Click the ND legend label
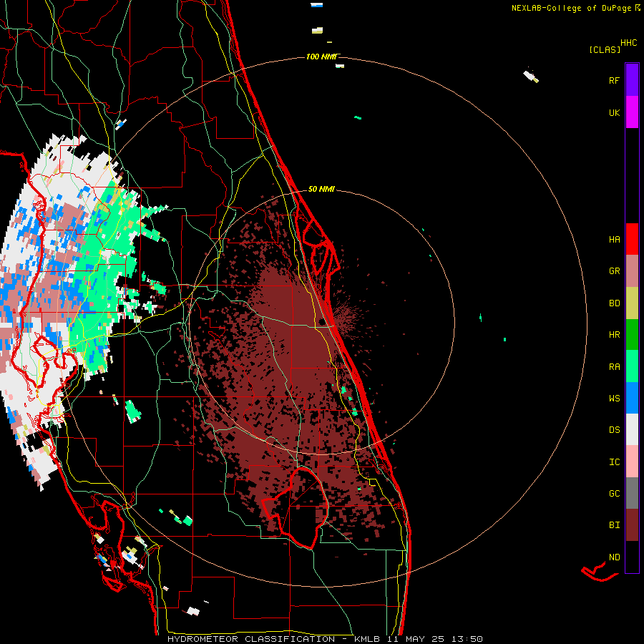 pos(614,557)
